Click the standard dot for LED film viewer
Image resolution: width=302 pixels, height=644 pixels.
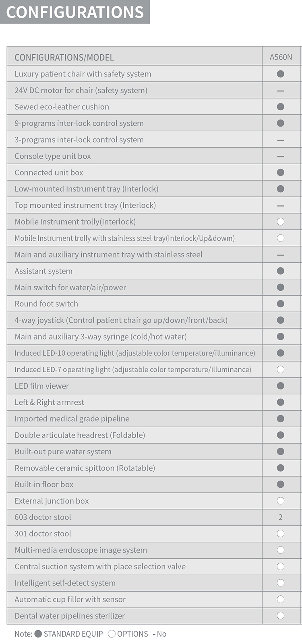click(281, 386)
